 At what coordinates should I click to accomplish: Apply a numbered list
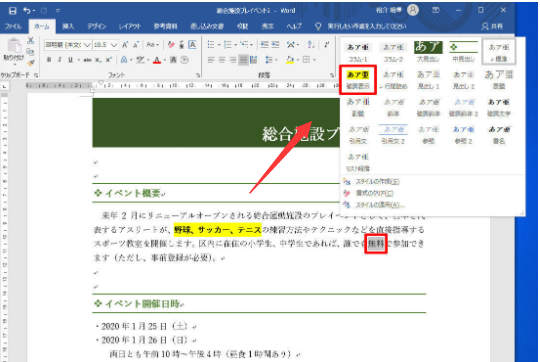tap(227, 45)
